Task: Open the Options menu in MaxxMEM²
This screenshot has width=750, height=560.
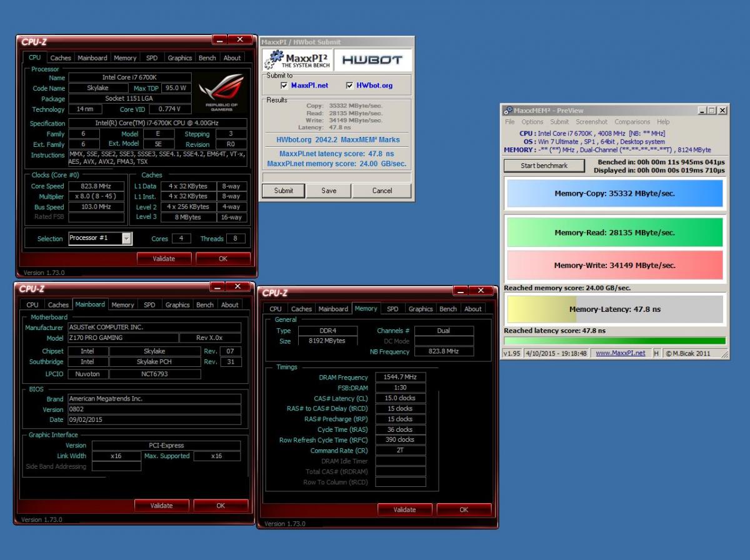Action: [x=532, y=122]
